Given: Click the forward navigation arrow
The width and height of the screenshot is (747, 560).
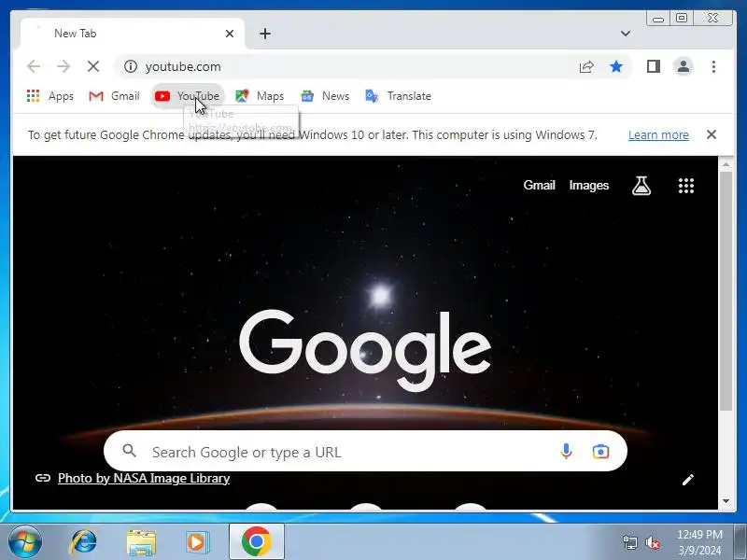Looking at the screenshot, I should coord(63,66).
